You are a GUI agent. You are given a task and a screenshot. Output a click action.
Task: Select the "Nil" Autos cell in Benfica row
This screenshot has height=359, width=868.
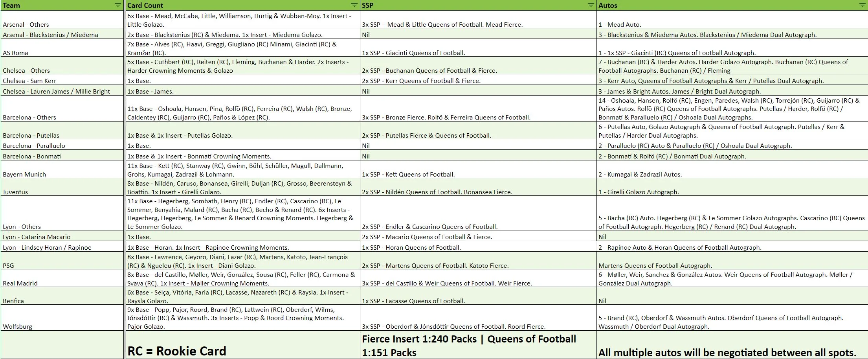(x=732, y=296)
